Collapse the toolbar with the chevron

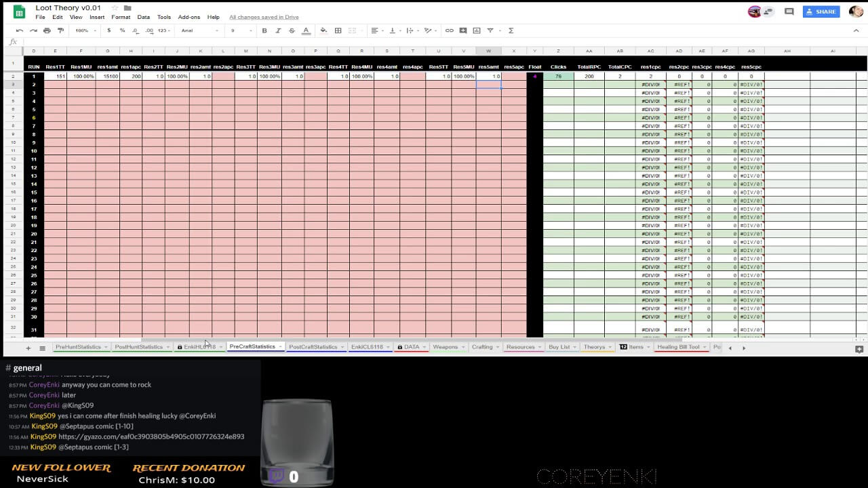click(856, 30)
